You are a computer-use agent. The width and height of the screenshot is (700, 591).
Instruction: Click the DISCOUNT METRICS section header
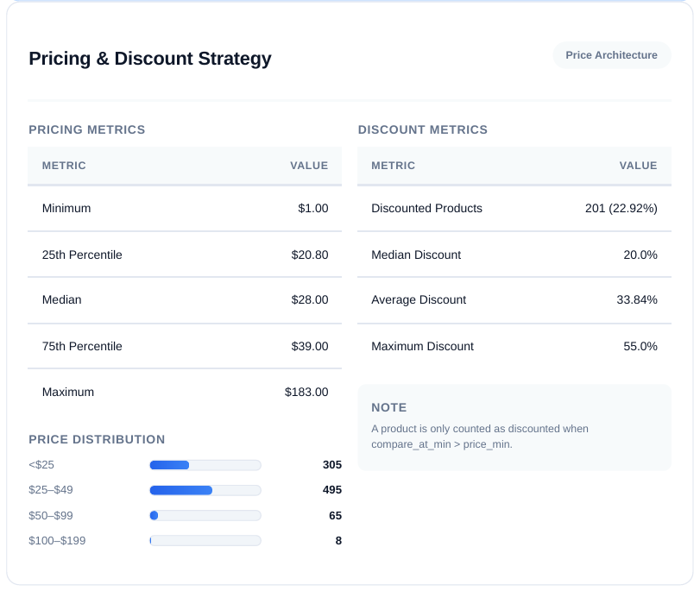tap(423, 129)
